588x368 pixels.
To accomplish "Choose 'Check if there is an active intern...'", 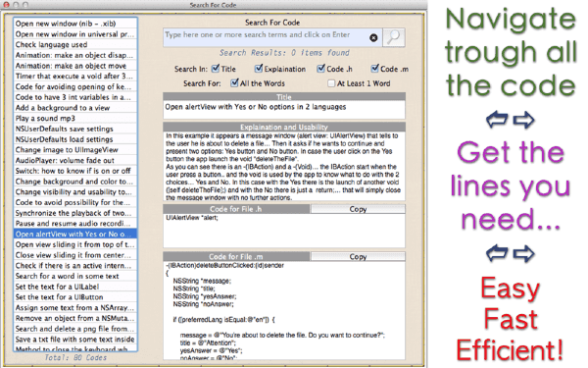I will (75, 265).
